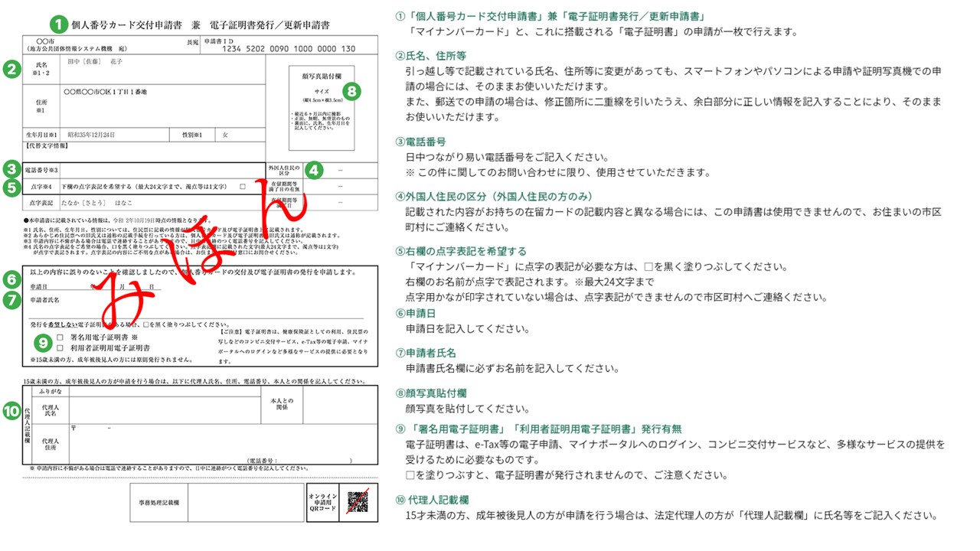Click the sample name 田中［佐藤］ 花子
The width and height of the screenshot is (980, 551).
(x=95, y=61)
